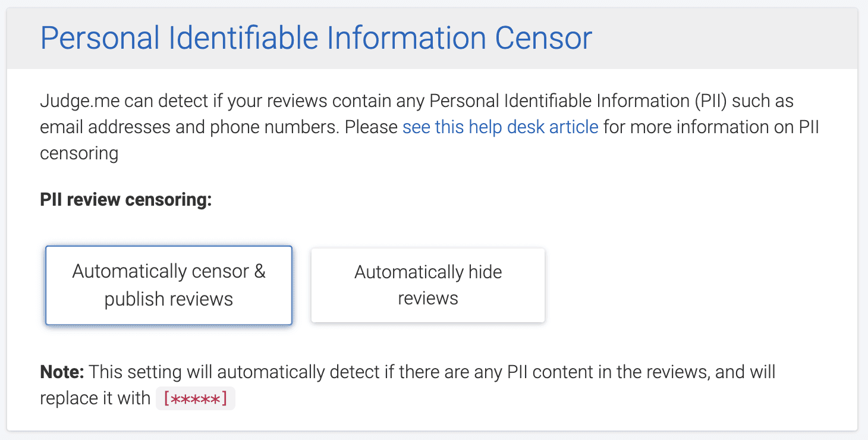Click empty white area right of hide option
Screen dimensions: 868x440
click(684, 285)
